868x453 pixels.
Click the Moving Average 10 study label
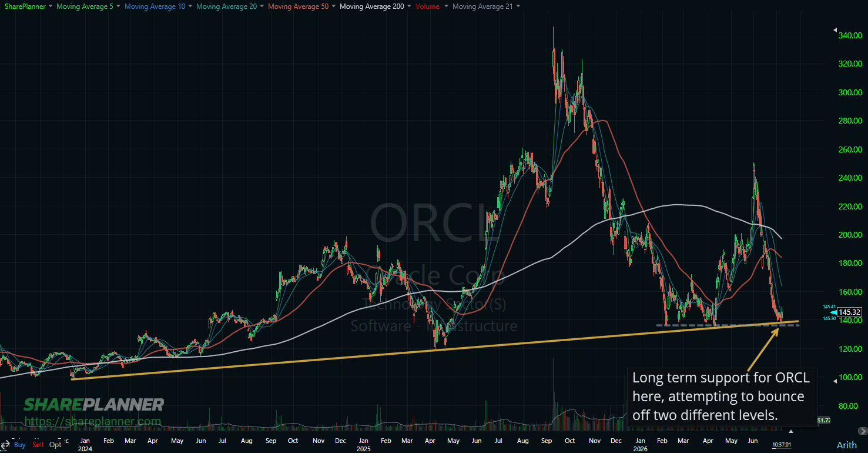pos(155,6)
